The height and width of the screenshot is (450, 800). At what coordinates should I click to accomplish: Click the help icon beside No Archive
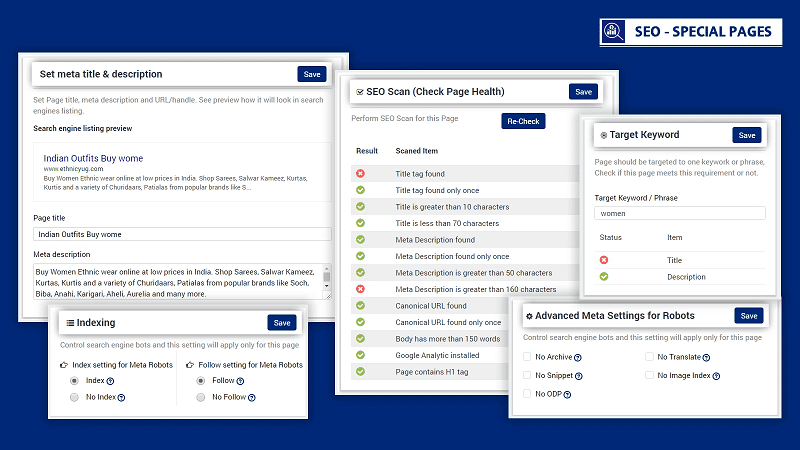point(579,357)
